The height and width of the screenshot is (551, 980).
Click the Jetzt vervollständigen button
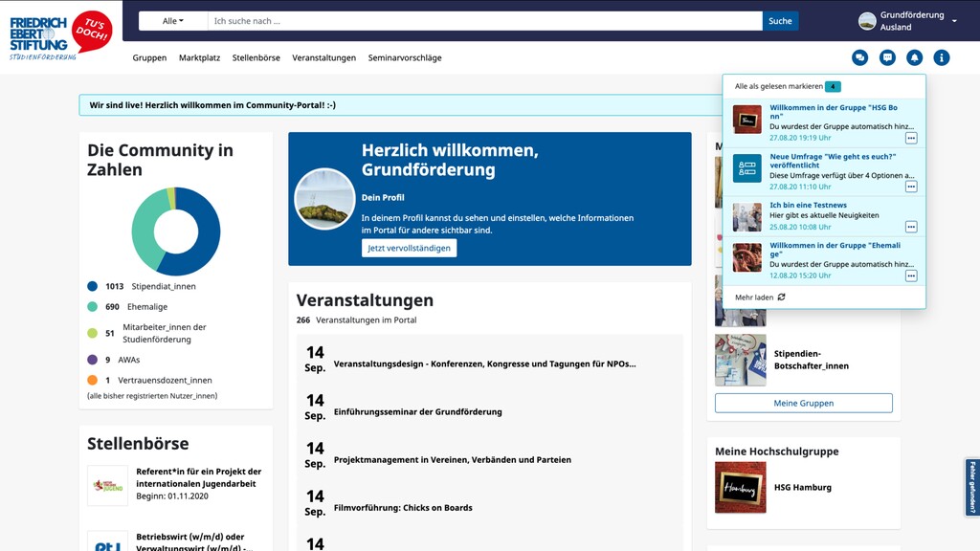pyautogui.click(x=409, y=248)
